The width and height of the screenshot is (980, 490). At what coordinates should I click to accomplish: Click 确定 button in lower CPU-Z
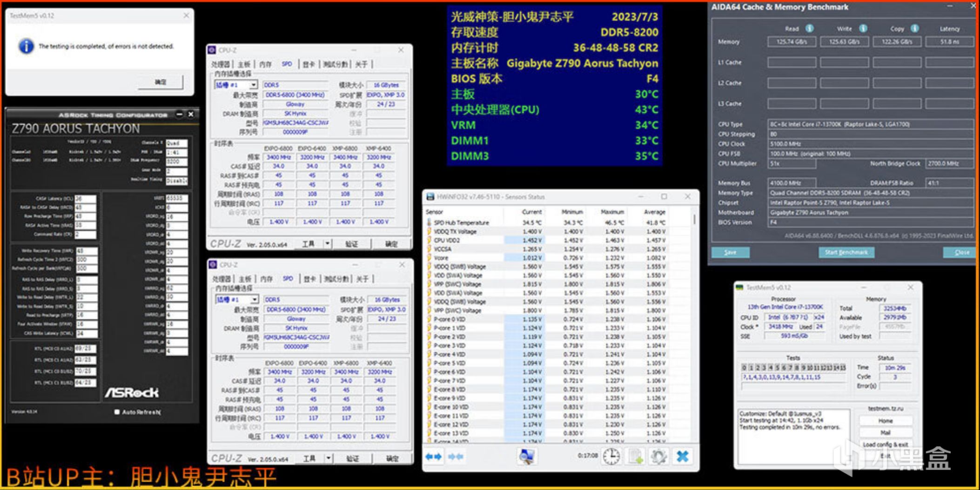click(392, 458)
